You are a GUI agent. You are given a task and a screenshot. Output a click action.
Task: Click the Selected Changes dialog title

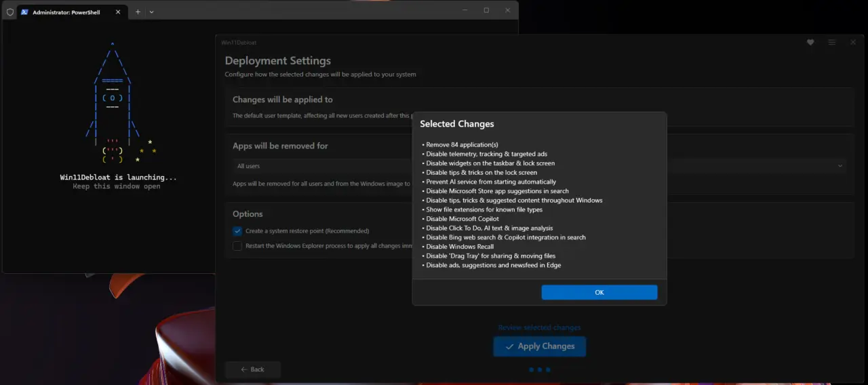[x=457, y=124]
